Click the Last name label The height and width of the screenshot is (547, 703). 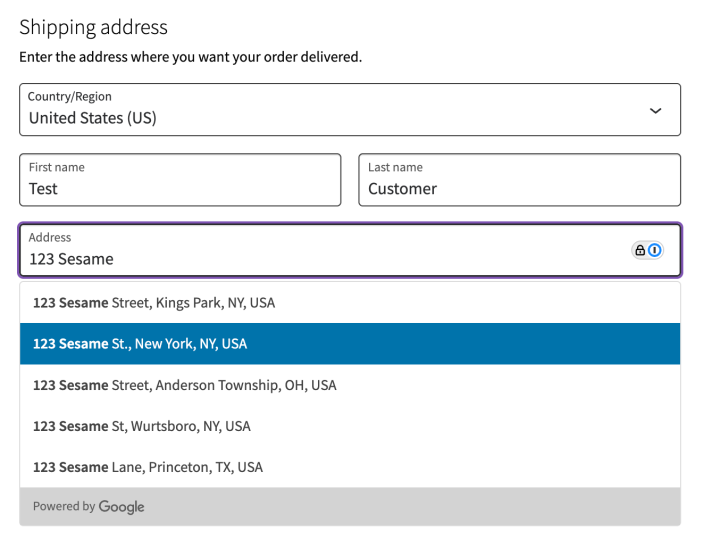(x=395, y=167)
